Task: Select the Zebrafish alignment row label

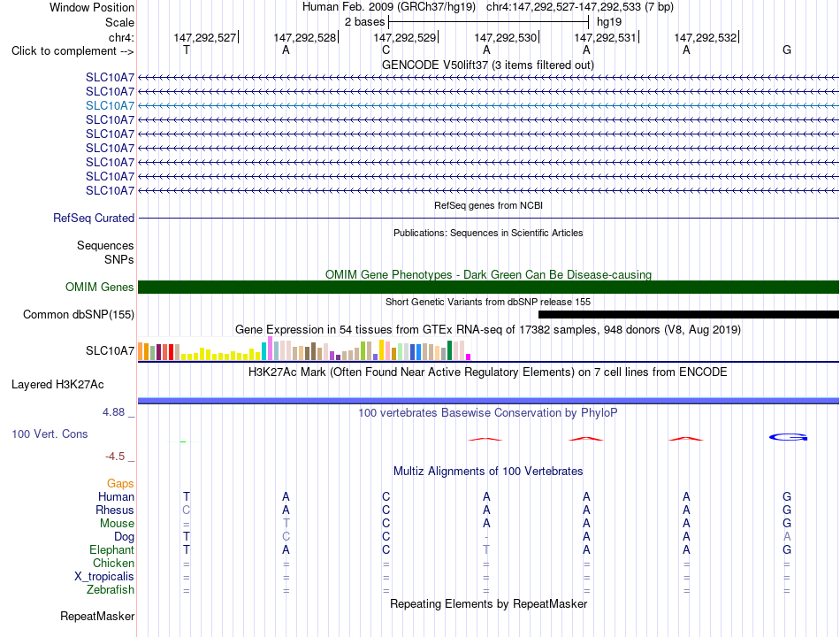Action: click(111, 590)
